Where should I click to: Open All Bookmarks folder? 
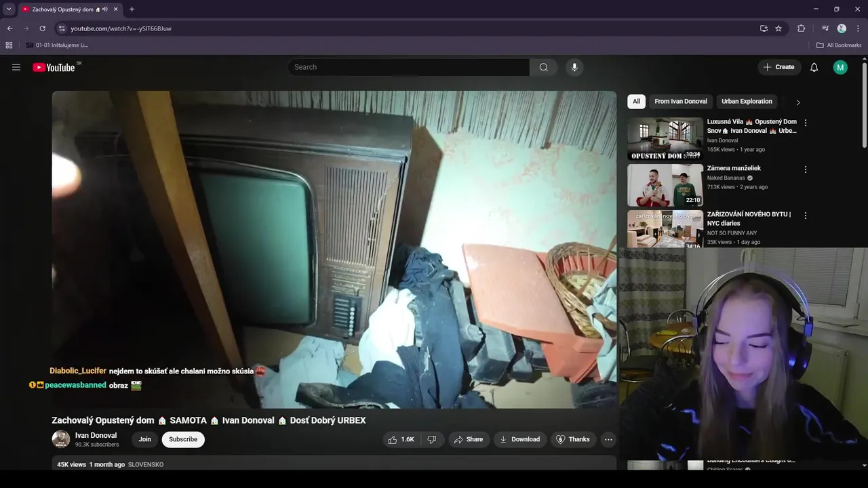pos(839,45)
